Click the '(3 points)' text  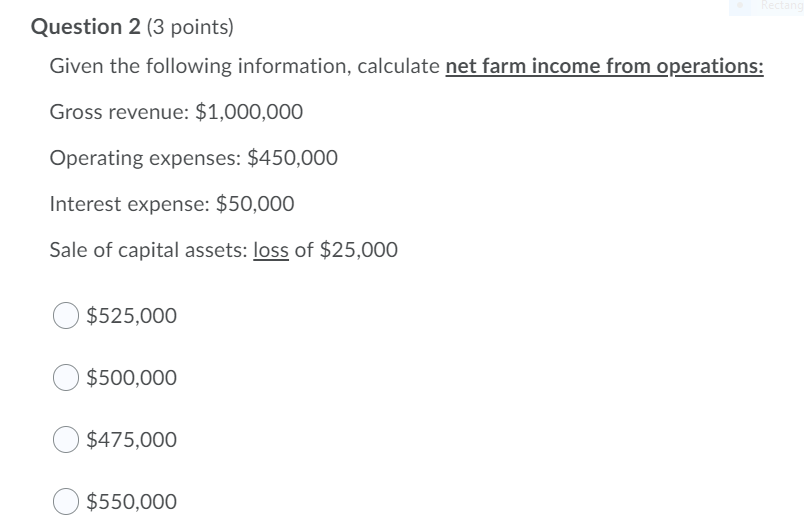tap(190, 27)
